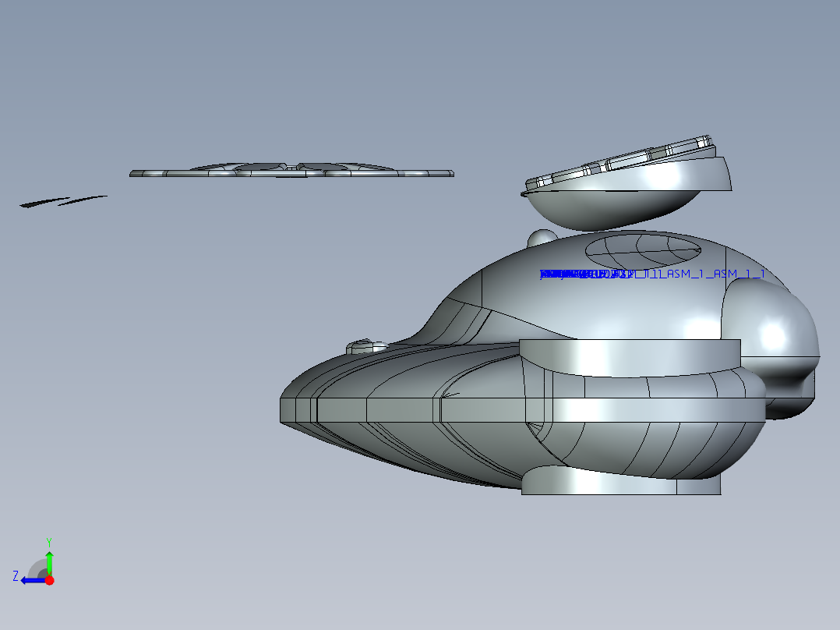Select the flat horizontal band along hull side
840x630 pixels.
(522, 409)
